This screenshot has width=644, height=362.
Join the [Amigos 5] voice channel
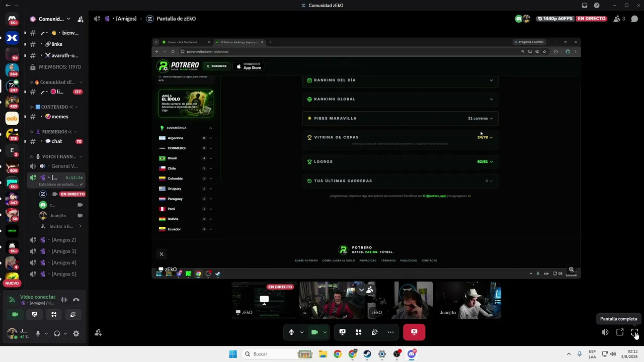[x=56, y=274]
